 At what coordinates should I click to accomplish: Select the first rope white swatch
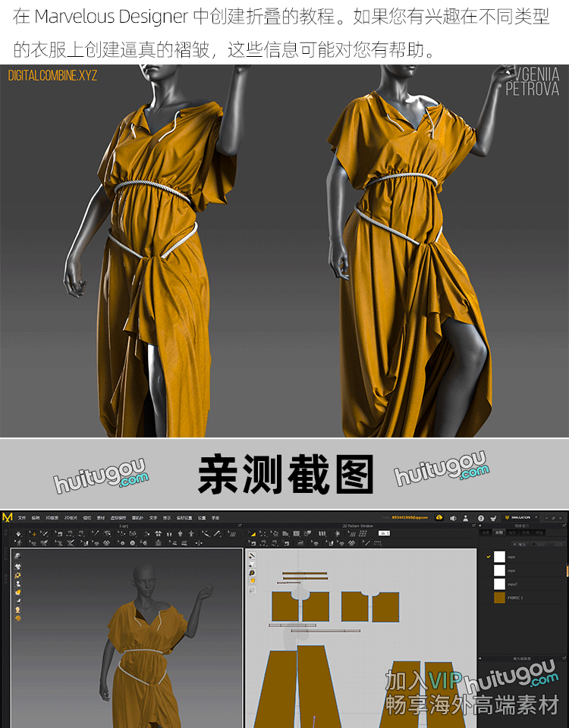pos(499,557)
